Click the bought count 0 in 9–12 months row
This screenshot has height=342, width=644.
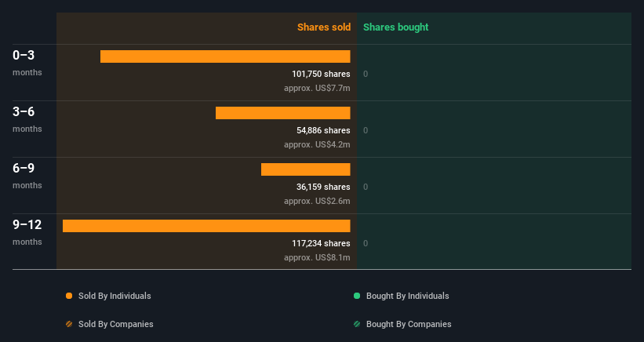(366, 243)
